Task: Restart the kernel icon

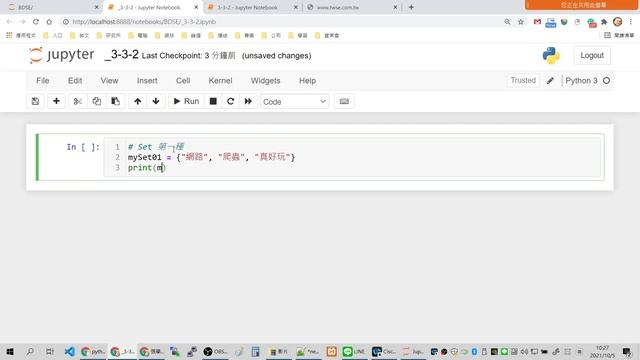Action: (231, 101)
